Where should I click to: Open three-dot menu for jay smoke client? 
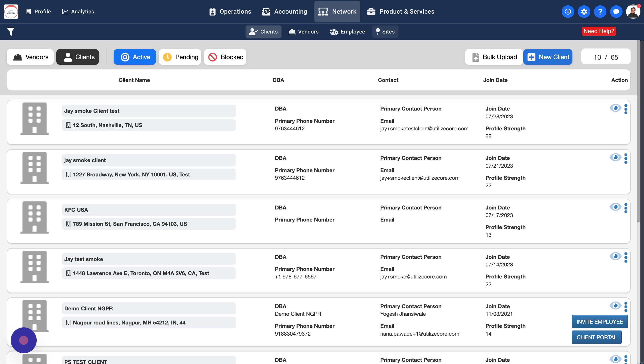tap(626, 159)
